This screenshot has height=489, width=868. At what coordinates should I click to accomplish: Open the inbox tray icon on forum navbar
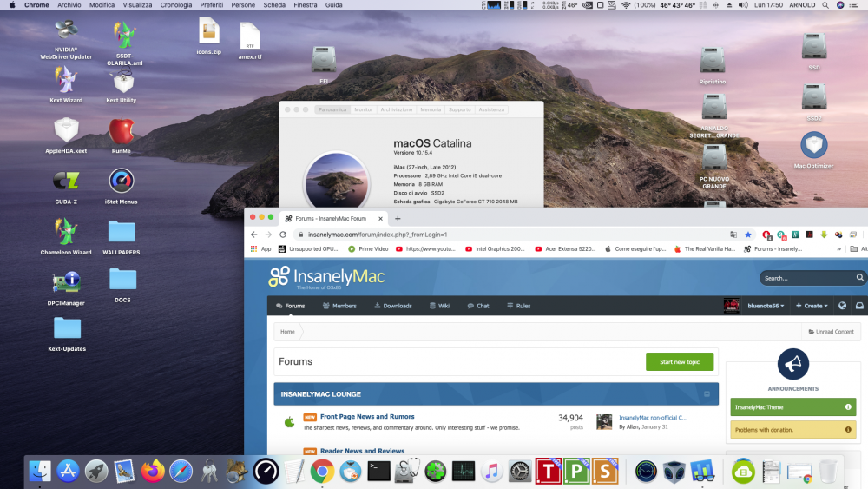(859, 305)
